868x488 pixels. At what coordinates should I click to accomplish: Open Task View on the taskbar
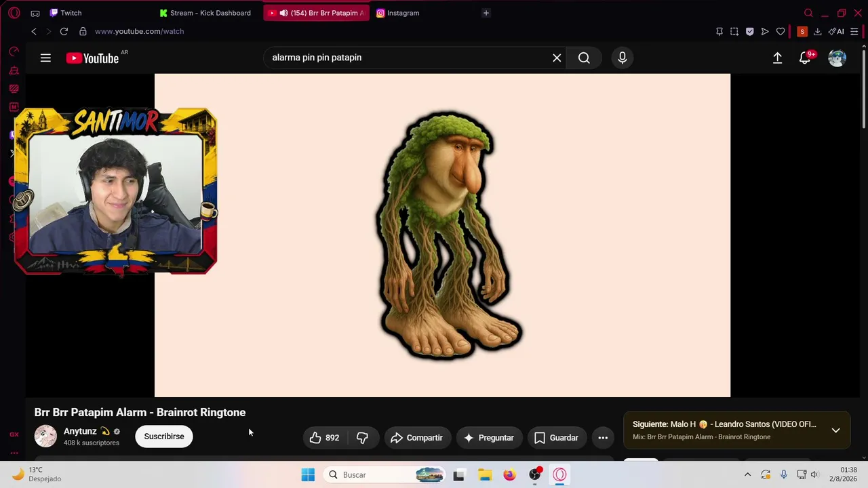click(458, 474)
